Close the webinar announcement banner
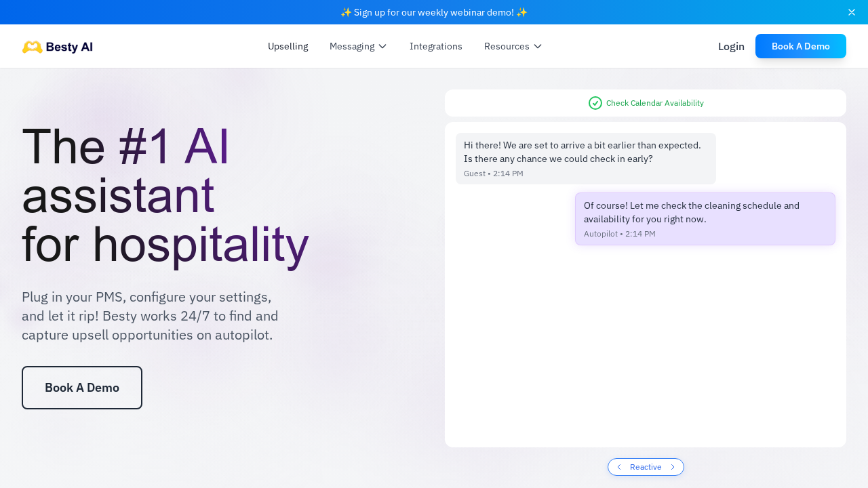Image resolution: width=868 pixels, height=488 pixels. point(852,12)
